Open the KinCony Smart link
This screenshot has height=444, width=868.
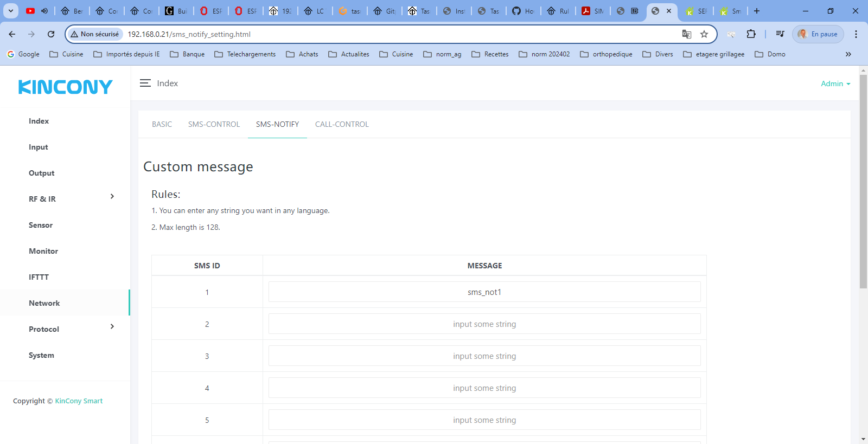tap(79, 401)
